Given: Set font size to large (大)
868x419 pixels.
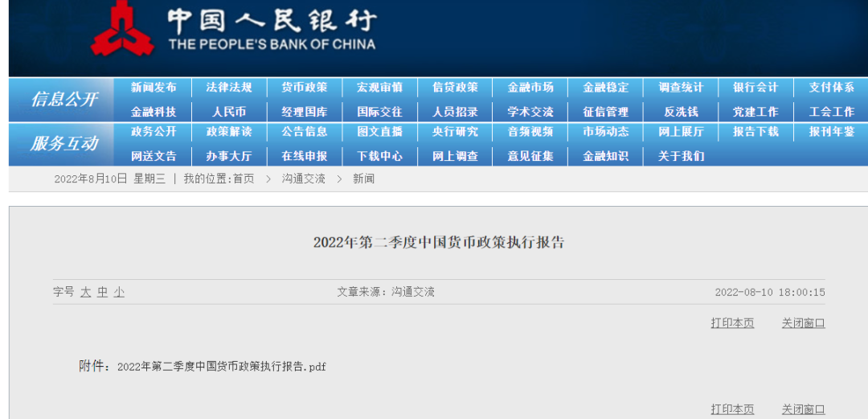Looking at the screenshot, I should click(85, 293).
